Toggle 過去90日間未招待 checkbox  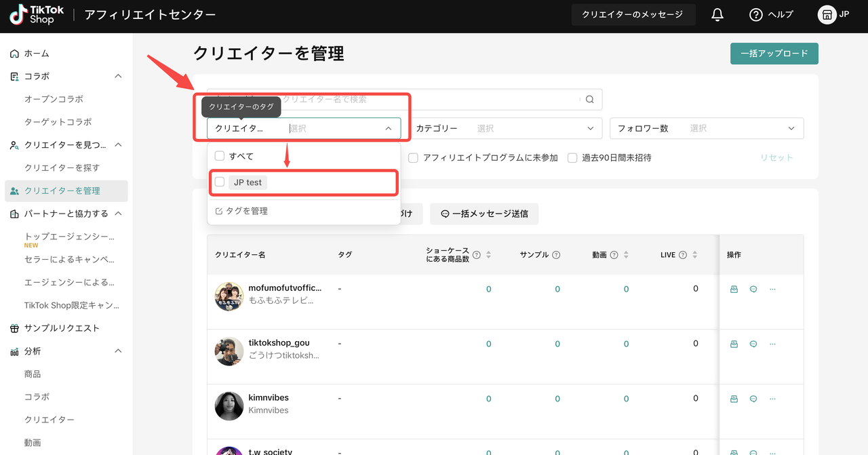tap(572, 157)
